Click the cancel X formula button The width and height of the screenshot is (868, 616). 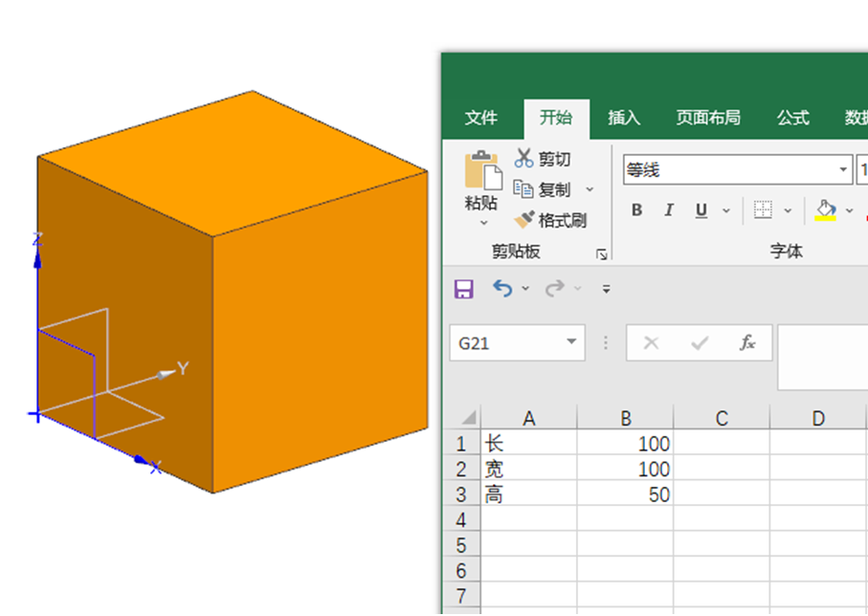tap(651, 343)
